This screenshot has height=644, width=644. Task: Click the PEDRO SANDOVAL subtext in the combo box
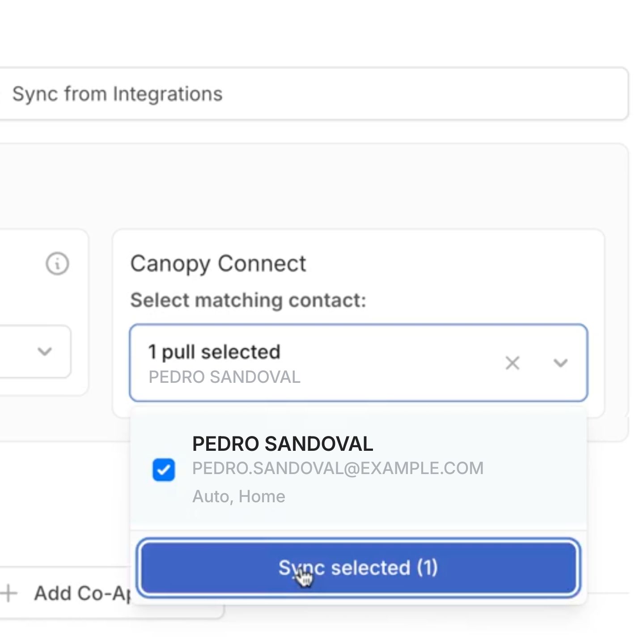(224, 377)
